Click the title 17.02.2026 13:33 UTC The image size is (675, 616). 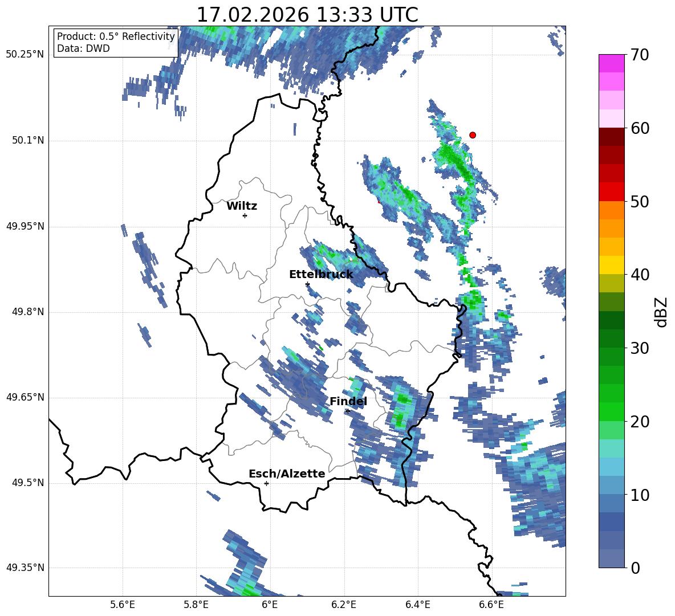(307, 15)
